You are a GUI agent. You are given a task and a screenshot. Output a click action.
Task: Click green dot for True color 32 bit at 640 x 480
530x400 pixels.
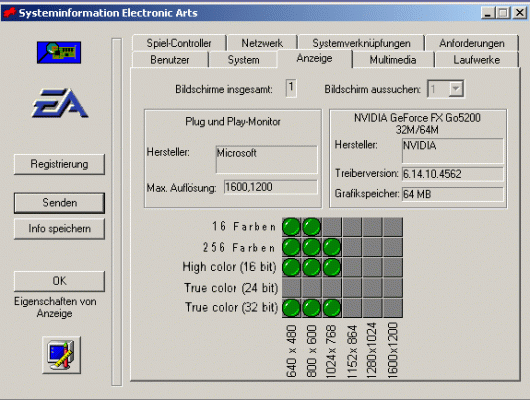click(291, 308)
